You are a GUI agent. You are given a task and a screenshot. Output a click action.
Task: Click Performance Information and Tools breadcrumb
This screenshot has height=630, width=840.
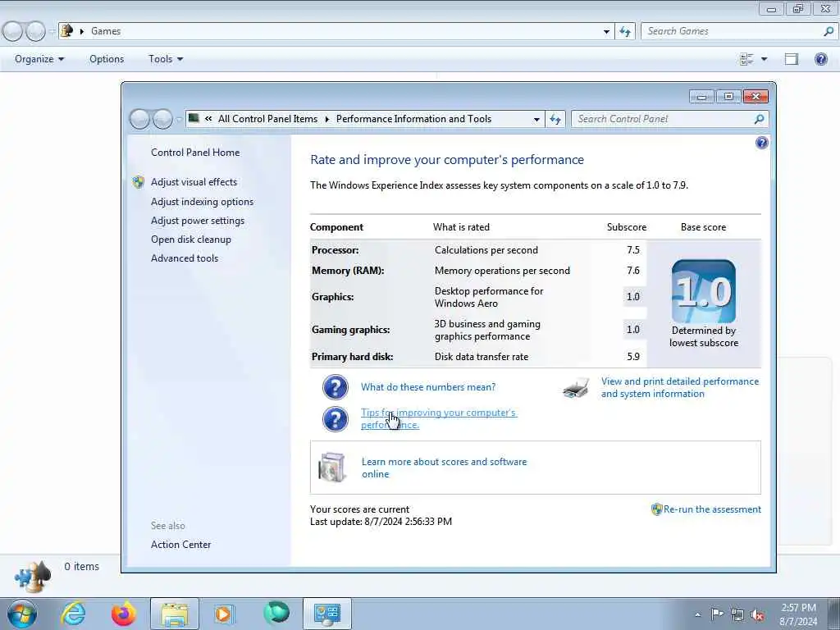(413, 119)
